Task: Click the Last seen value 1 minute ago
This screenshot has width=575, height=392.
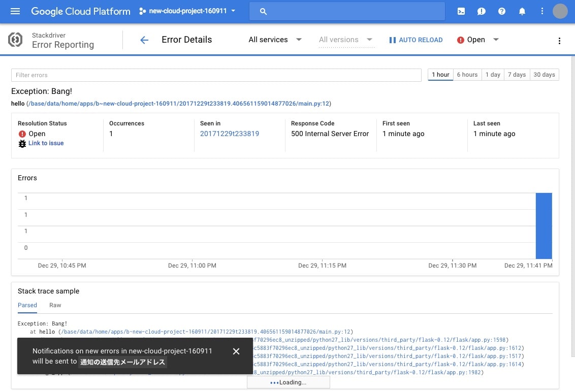Action: (494, 134)
